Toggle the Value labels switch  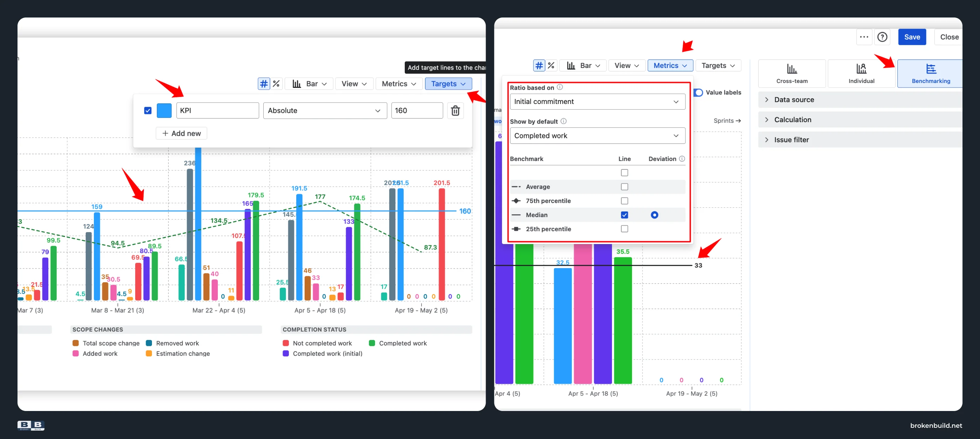coord(698,92)
